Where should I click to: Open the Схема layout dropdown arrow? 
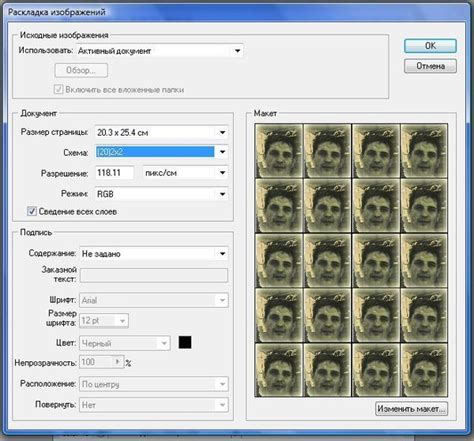tap(222, 152)
